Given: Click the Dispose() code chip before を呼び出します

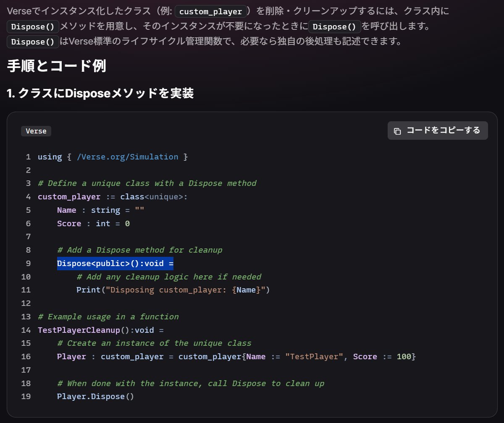Looking at the screenshot, I should 335,26.
